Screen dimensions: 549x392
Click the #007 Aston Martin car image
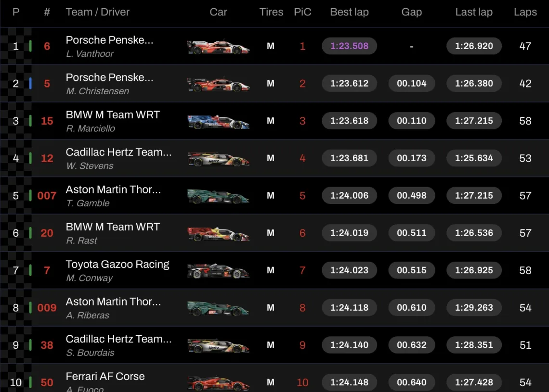coord(218,196)
